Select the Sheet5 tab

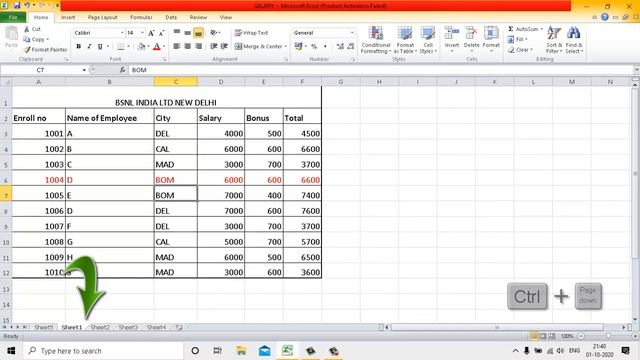tap(44, 327)
